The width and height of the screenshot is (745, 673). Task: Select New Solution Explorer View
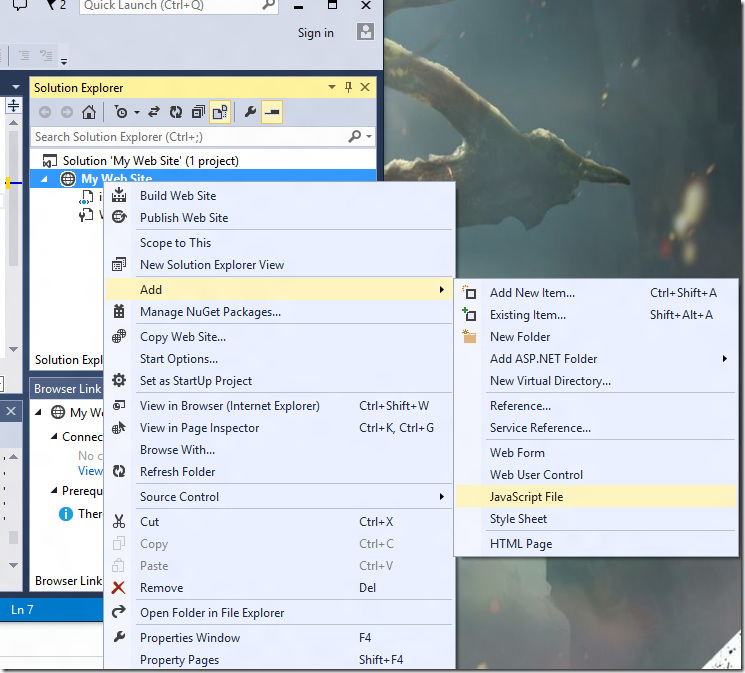tap(279, 265)
